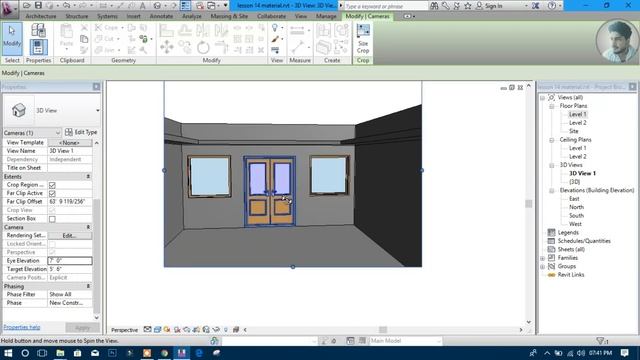Viewport: 640px width, 360px height.
Task: Click the keyword search box
Action: (x=386, y=6)
